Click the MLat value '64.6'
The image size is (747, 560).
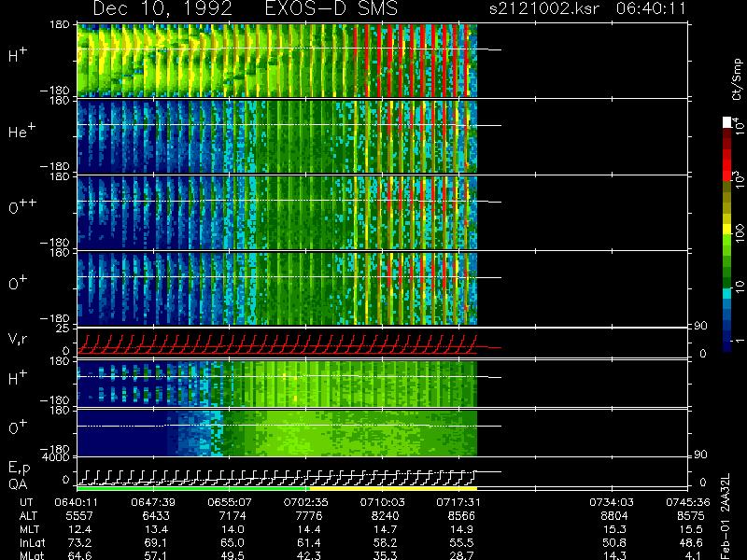click(79, 555)
